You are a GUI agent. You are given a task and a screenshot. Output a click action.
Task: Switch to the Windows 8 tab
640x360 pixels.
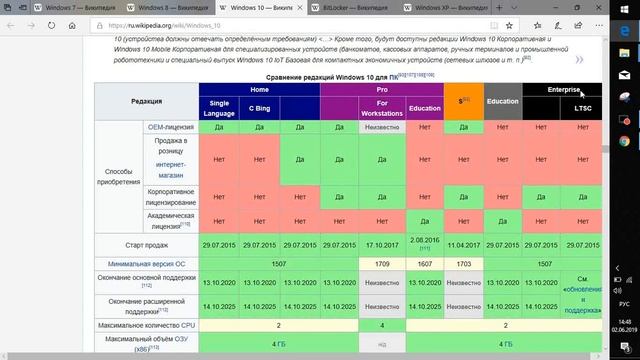click(169, 8)
